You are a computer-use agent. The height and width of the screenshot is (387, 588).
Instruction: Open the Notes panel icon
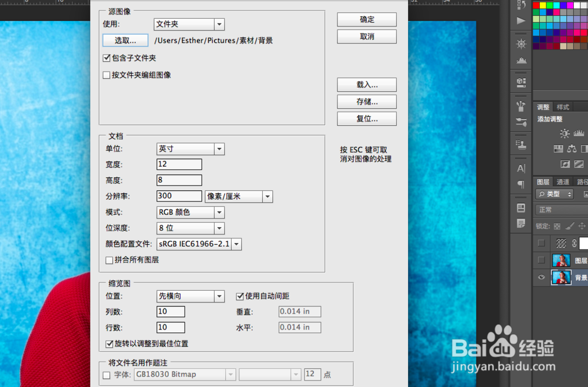pyautogui.click(x=521, y=224)
